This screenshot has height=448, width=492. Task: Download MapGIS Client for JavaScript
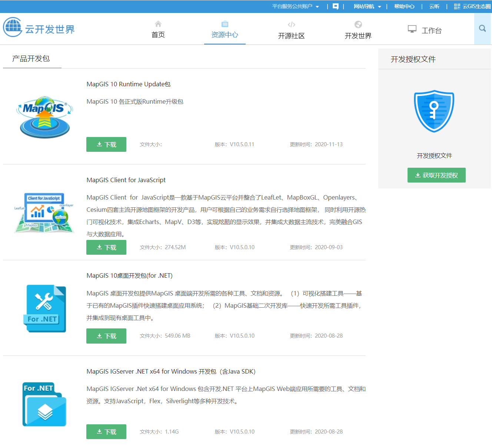106,247
